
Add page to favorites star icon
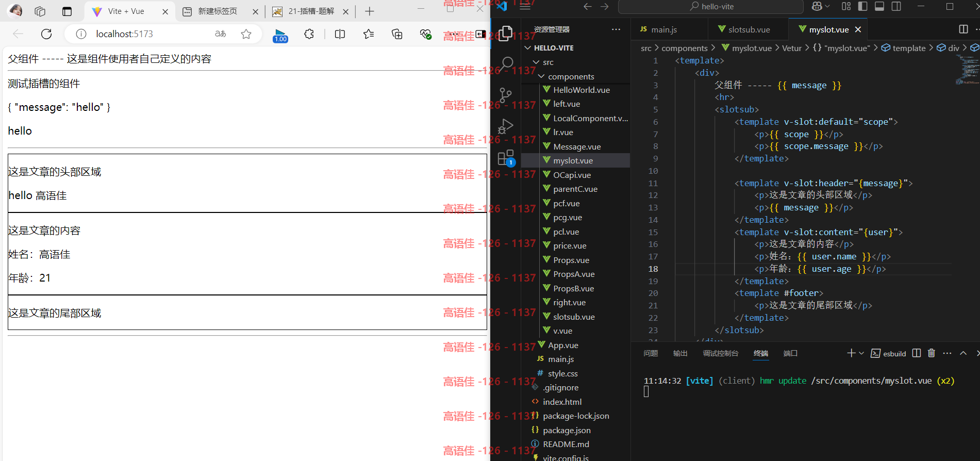point(246,34)
